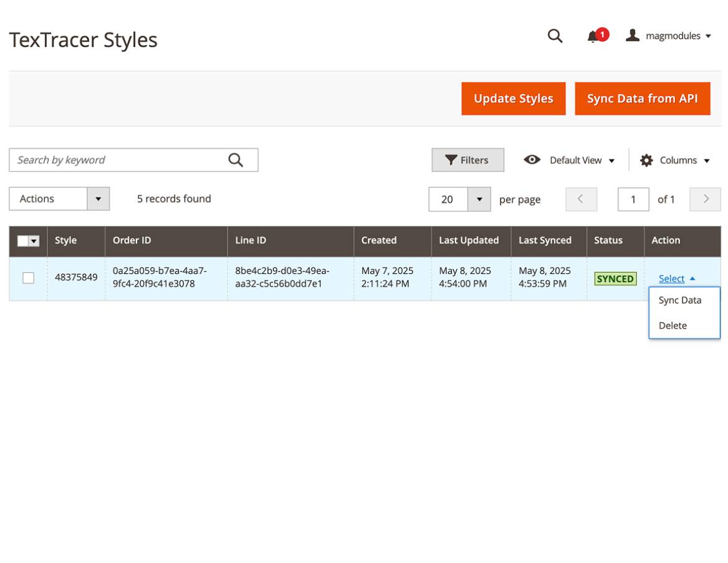Expand the Default View bookmarks dropdown
The image size is (728, 563).
click(x=582, y=161)
